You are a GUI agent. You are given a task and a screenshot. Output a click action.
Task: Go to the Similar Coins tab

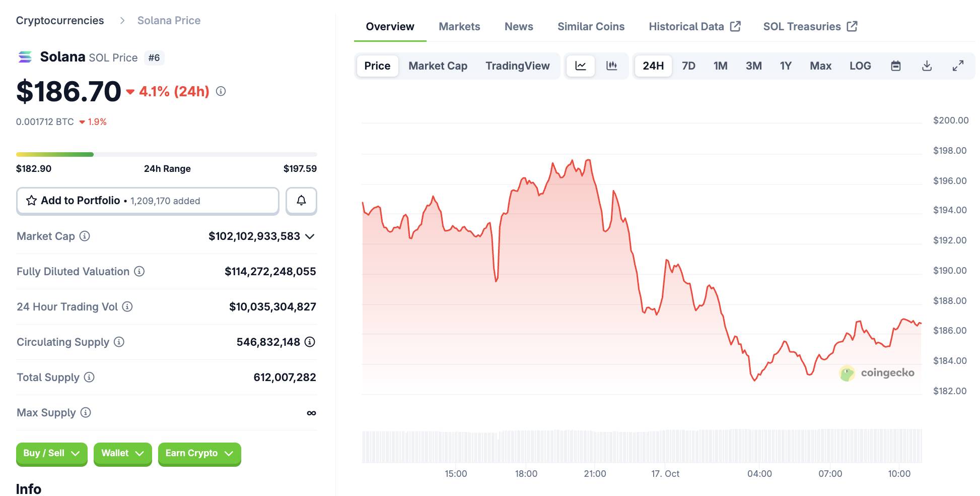coord(591,27)
